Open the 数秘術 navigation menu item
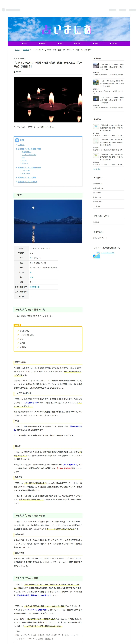 [x=95, y=43]
